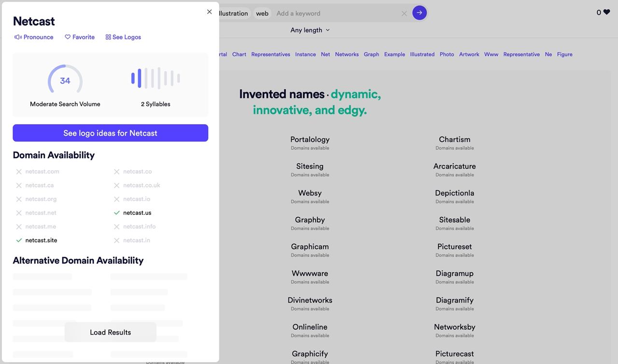The height and width of the screenshot is (364, 618).
Task: Click the purple search arrow button
Action: (x=419, y=13)
